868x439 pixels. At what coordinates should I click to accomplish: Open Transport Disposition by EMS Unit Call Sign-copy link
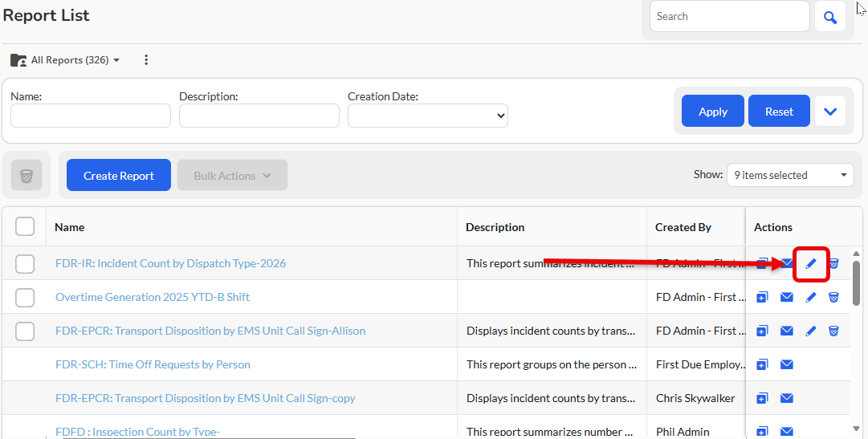pos(206,399)
